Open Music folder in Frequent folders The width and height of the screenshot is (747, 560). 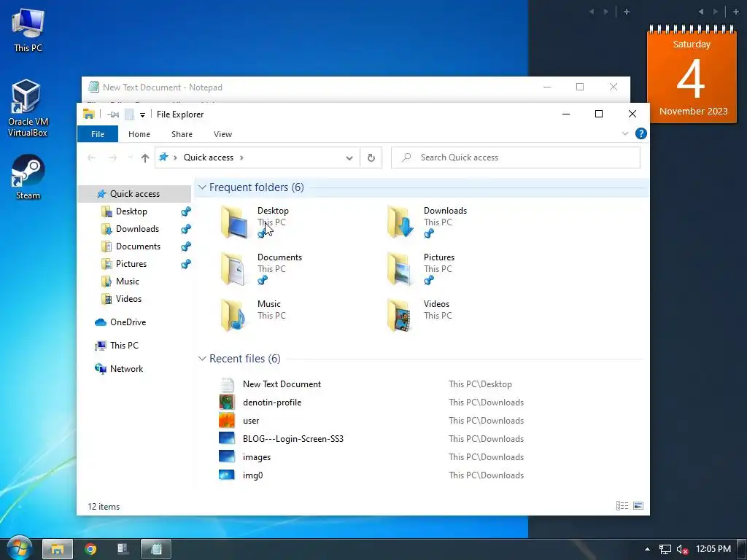253,315
